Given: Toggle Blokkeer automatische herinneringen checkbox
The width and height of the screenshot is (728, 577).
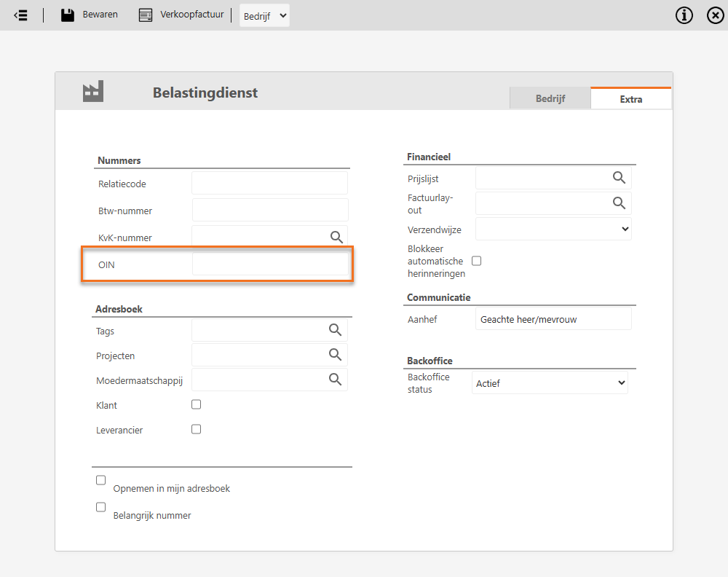Looking at the screenshot, I should pos(477,261).
